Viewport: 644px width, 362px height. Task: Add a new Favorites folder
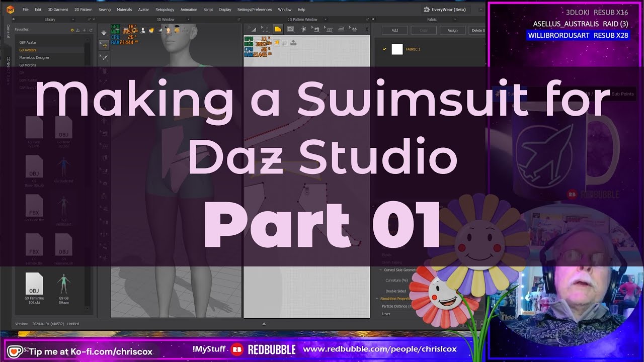pyautogui.click(x=84, y=30)
